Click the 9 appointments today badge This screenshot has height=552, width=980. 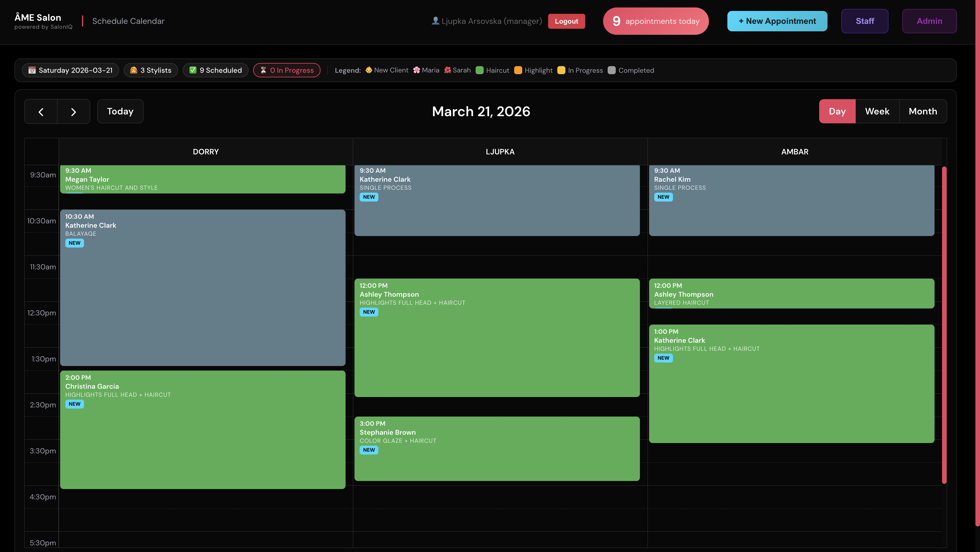click(655, 21)
